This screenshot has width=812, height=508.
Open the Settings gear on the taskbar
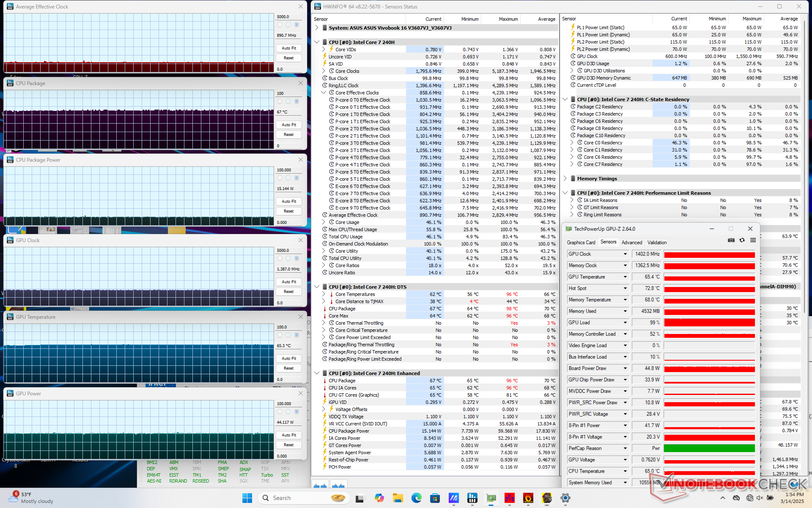pos(565,498)
